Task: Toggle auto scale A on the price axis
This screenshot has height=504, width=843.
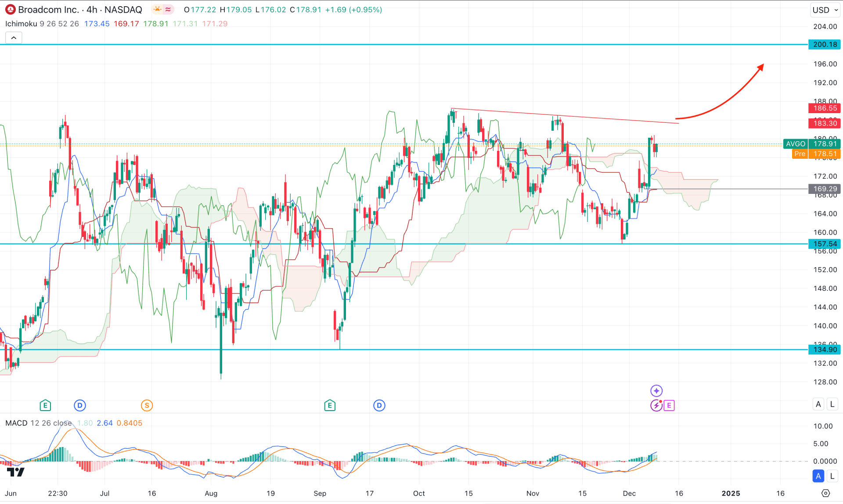Action: pyautogui.click(x=818, y=404)
